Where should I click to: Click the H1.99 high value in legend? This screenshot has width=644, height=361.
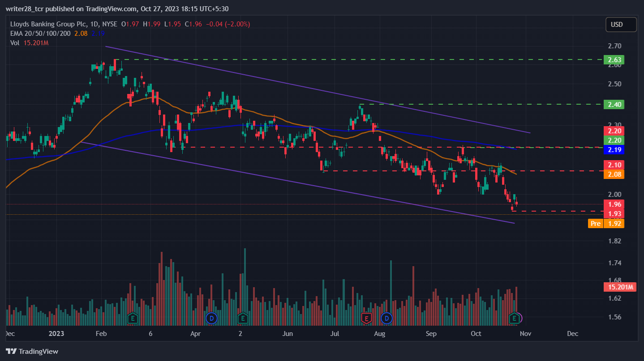point(152,24)
